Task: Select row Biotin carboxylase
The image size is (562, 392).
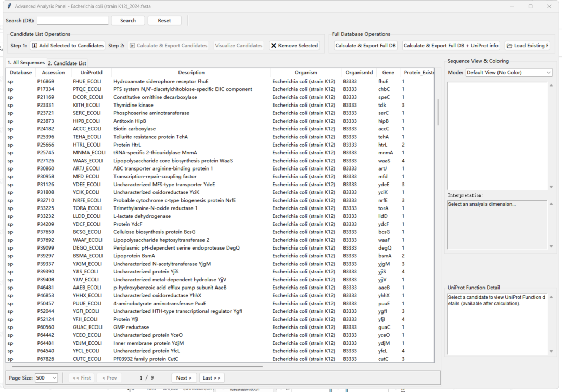Action: pyautogui.click(x=220, y=129)
